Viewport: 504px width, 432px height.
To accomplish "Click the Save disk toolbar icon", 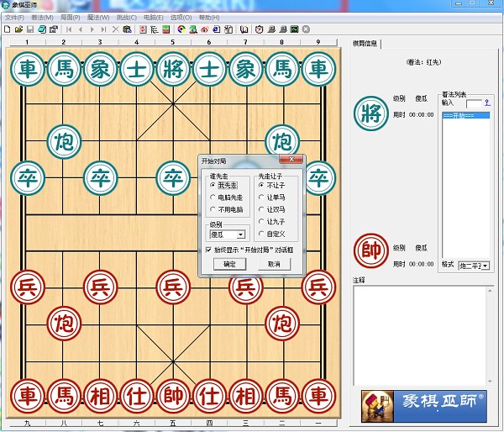I will tap(29, 29).
